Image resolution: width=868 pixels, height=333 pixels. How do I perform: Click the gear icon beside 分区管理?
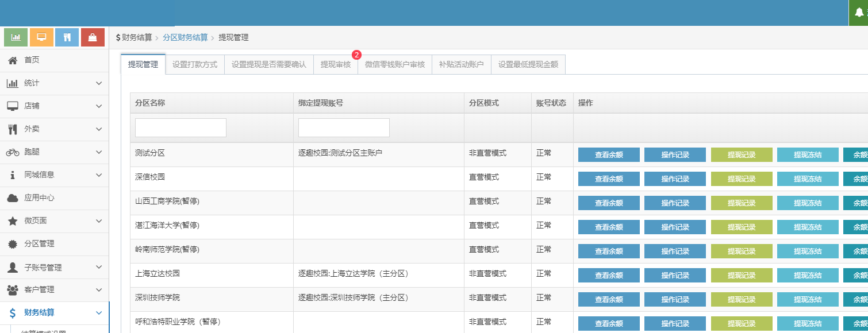click(13, 244)
